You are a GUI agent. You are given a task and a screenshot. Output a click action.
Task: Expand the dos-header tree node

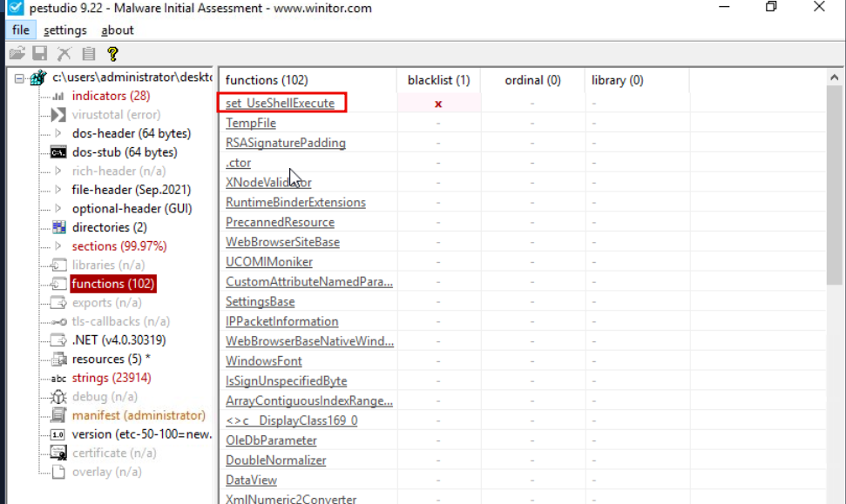click(x=58, y=134)
